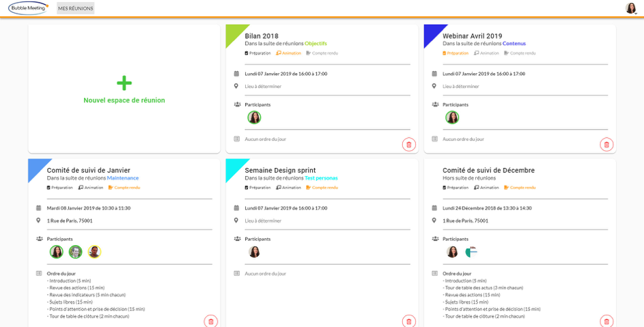The image size is (644, 327).
Task: Click the Objectifs meeting series link
Action: [316, 44]
